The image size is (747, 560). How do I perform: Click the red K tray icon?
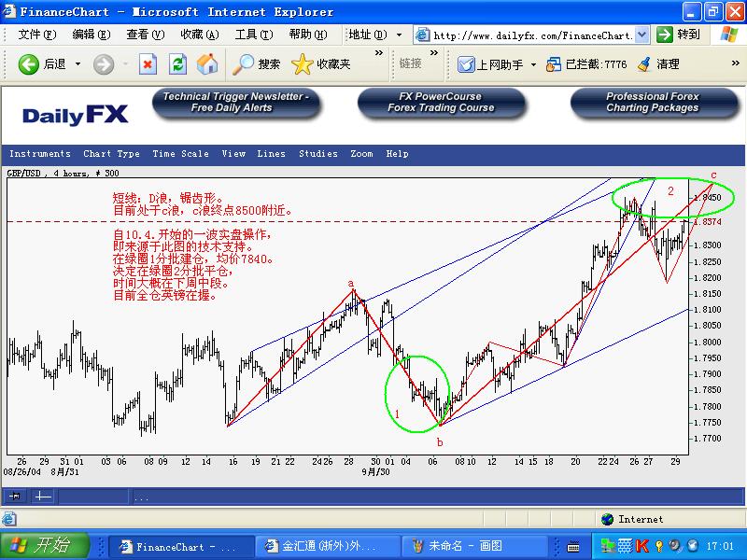642,546
